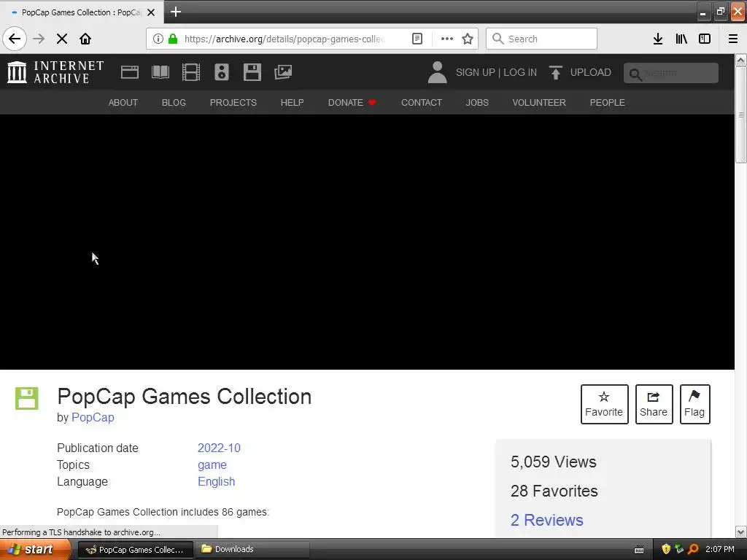Go back with the browser back arrow
Image resolution: width=747 pixels, height=560 pixels.
point(15,39)
